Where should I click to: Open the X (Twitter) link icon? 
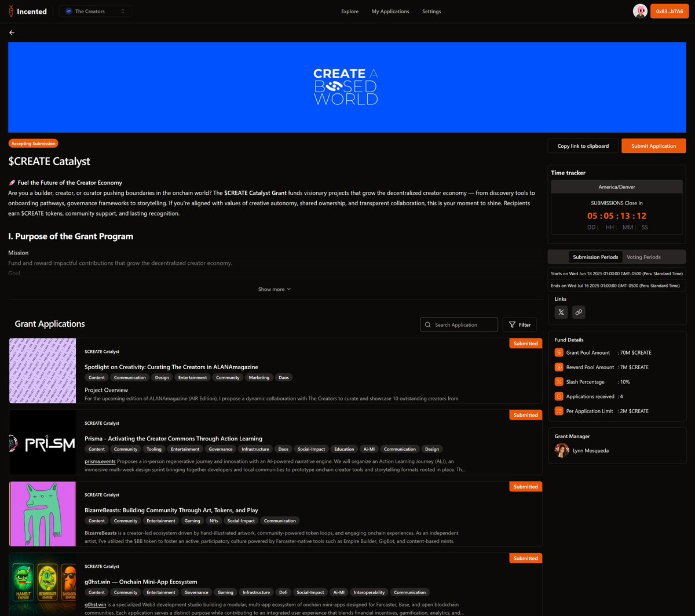pos(561,312)
